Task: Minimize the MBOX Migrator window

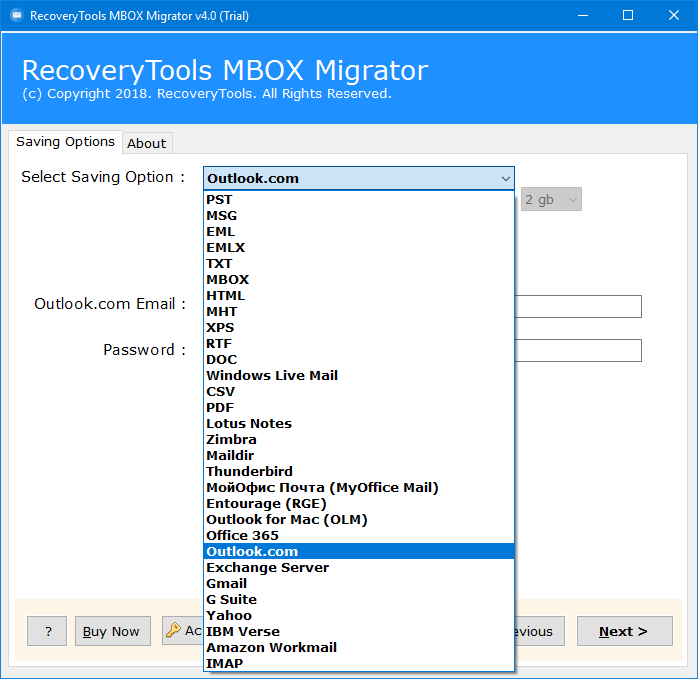Action: 583,16
